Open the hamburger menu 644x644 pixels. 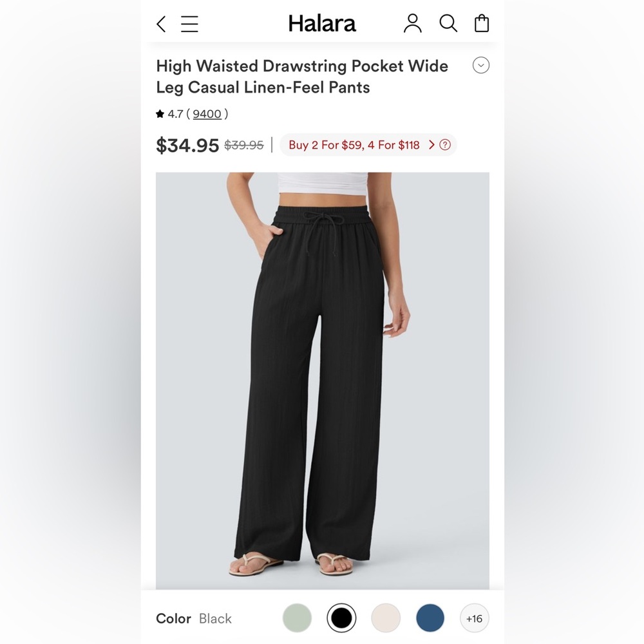[x=189, y=24]
